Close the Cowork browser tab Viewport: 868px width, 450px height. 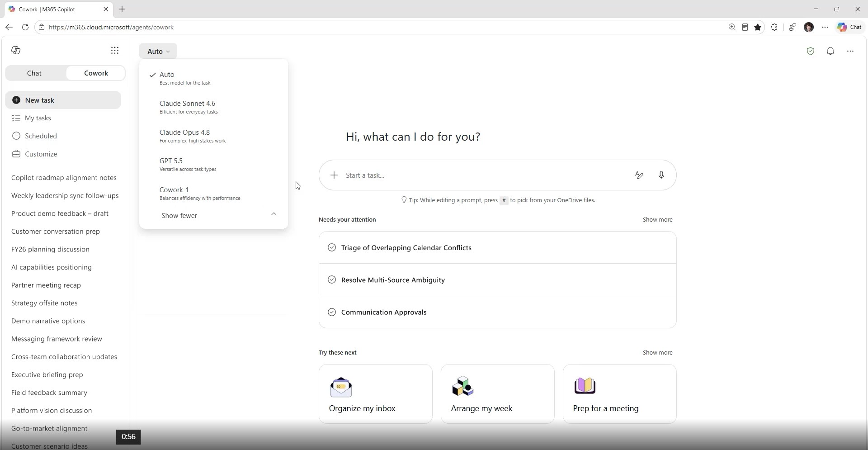point(106,9)
